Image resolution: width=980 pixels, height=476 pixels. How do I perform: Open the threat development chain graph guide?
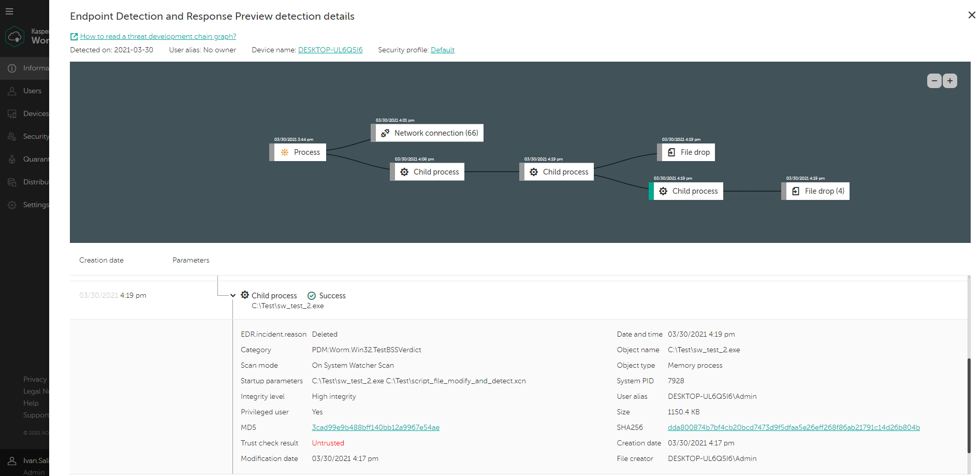point(158,36)
